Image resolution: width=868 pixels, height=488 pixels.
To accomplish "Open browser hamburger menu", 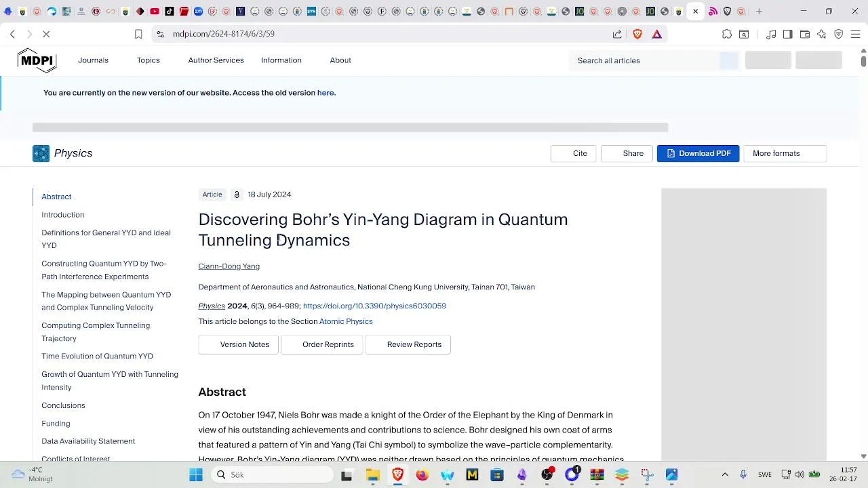I will (856, 34).
